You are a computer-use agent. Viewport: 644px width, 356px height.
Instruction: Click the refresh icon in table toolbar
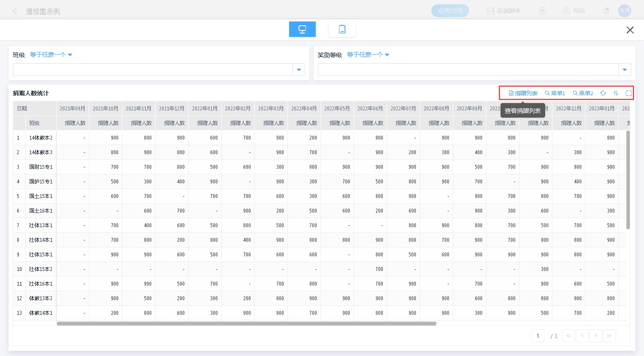point(603,93)
